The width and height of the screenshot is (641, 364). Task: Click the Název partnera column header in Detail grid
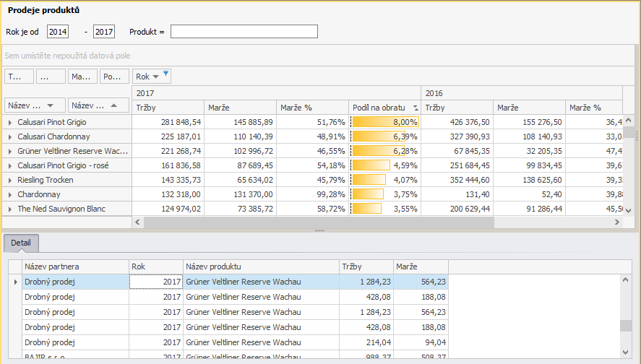pos(75,266)
